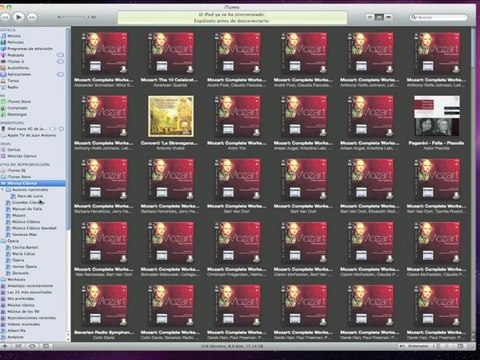Open the iTunes DJ playlist

pos(16,170)
